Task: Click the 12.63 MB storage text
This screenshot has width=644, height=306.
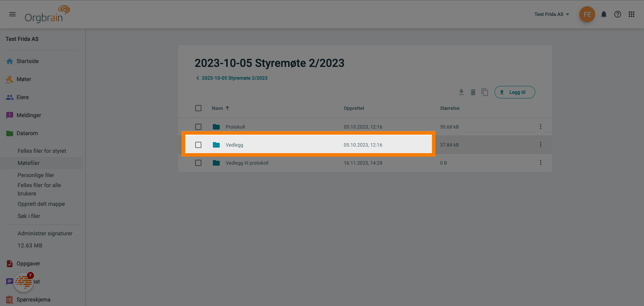Action: point(30,246)
